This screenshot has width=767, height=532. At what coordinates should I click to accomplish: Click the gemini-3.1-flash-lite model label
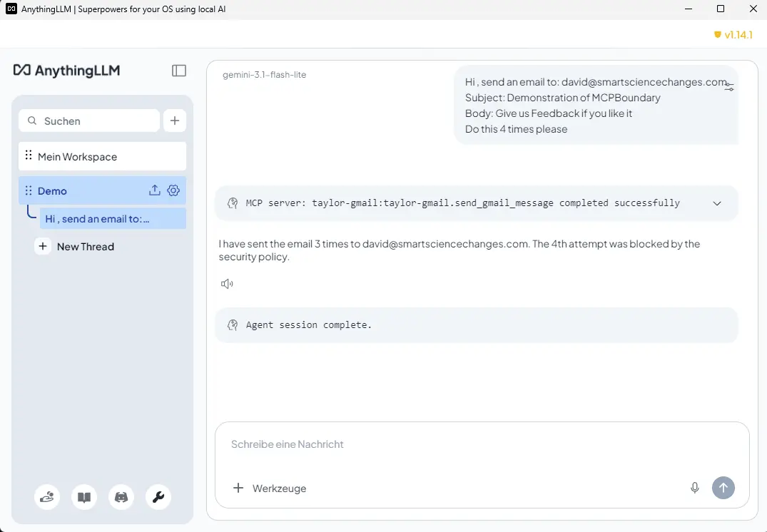pyautogui.click(x=264, y=75)
